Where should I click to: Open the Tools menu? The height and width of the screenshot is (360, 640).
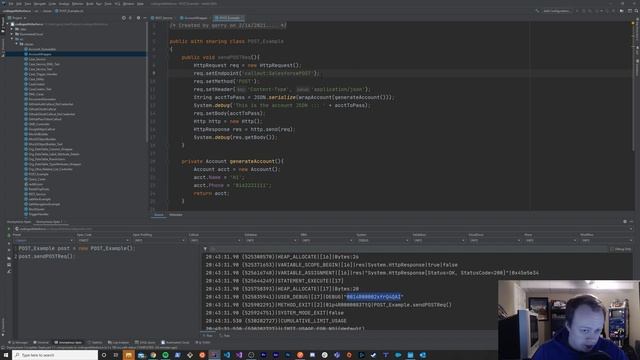click(108, 4)
